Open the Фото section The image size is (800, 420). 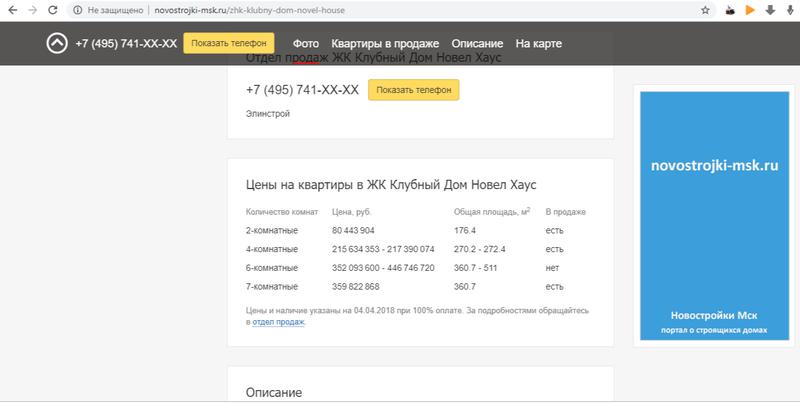pyautogui.click(x=306, y=44)
